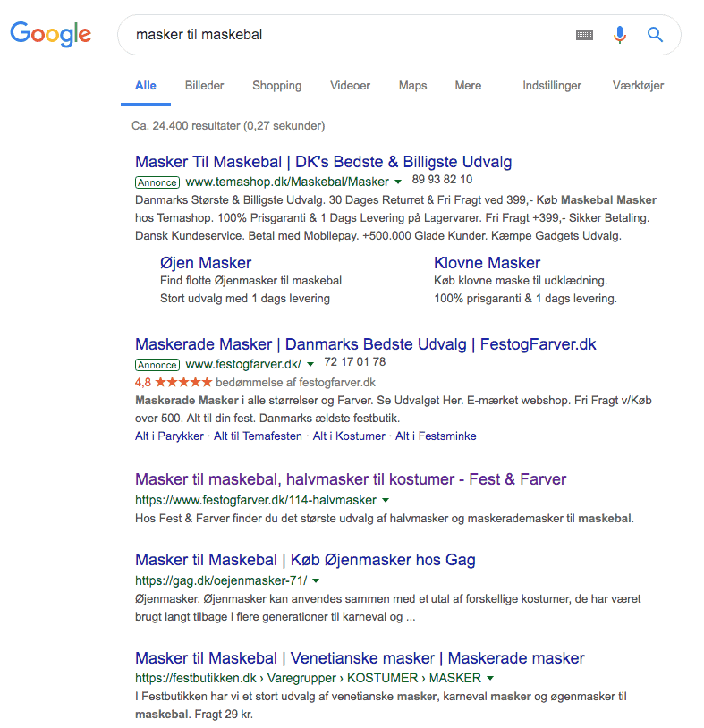The image size is (704, 728).
Task: Open the Mere menu
Action: 468,86
